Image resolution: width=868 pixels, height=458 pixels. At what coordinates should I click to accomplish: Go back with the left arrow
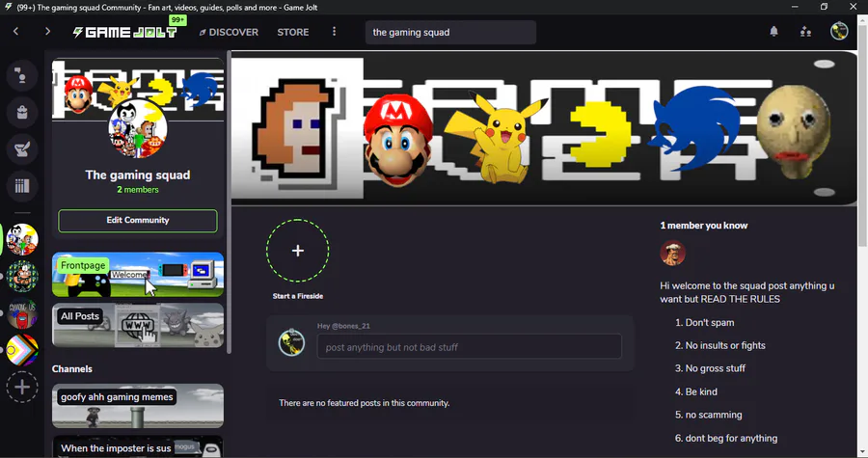click(x=16, y=32)
